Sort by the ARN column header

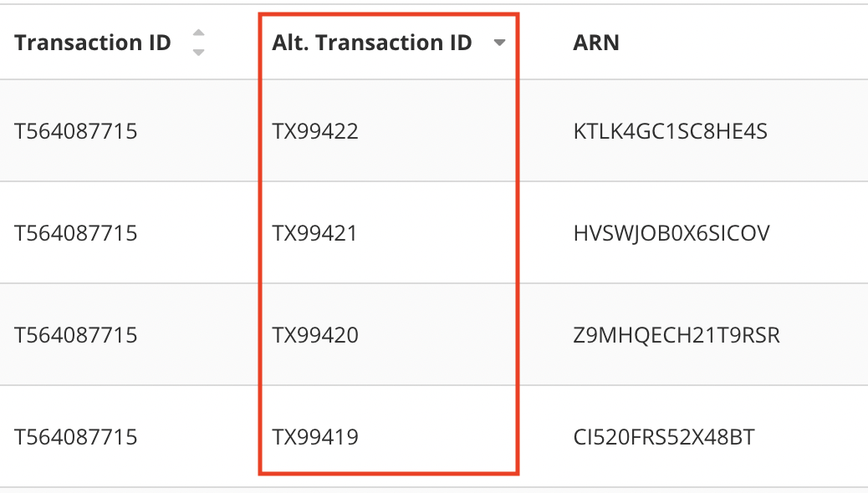(x=595, y=43)
